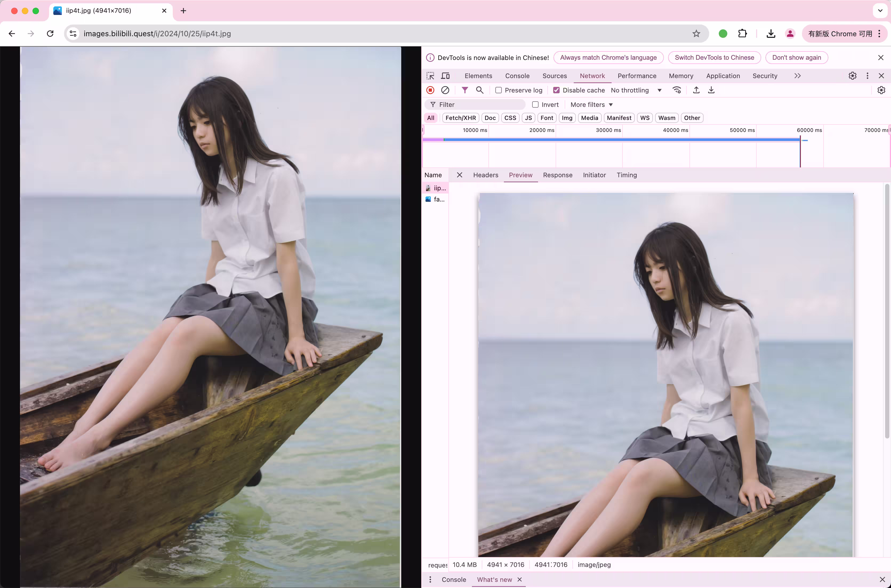
Task: Open the Response tab
Action: (557, 175)
